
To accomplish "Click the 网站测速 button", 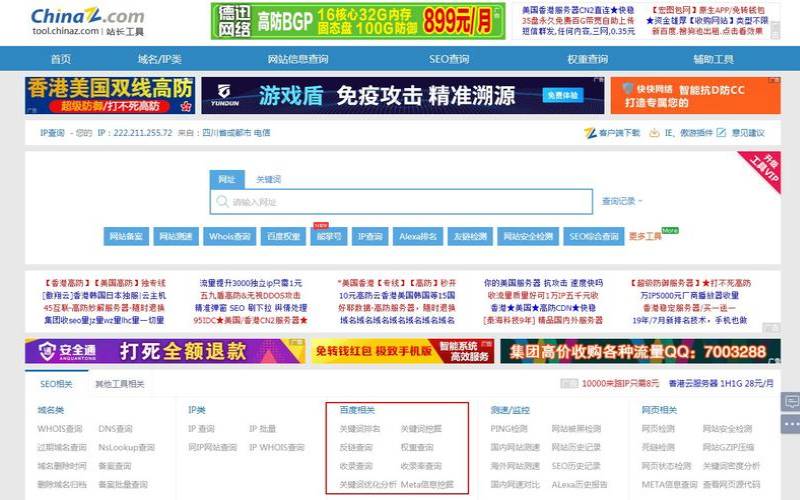I will tap(176, 236).
